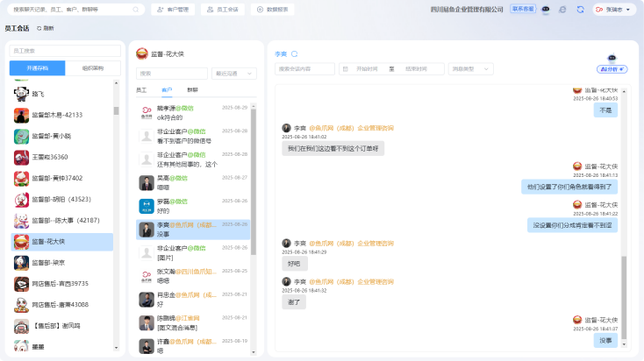644x361 pixels.
Task: Open the 最近沟通 sort dropdown
Action: click(x=231, y=74)
